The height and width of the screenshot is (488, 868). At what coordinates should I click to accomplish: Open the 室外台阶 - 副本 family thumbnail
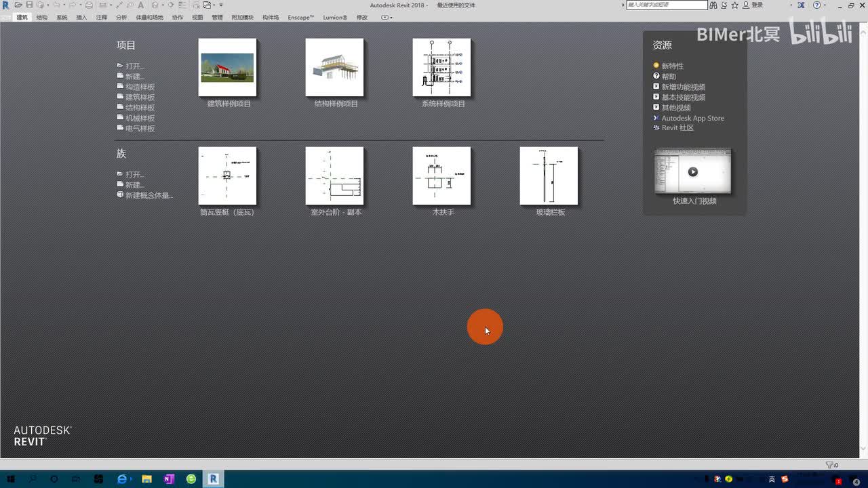click(335, 176)
